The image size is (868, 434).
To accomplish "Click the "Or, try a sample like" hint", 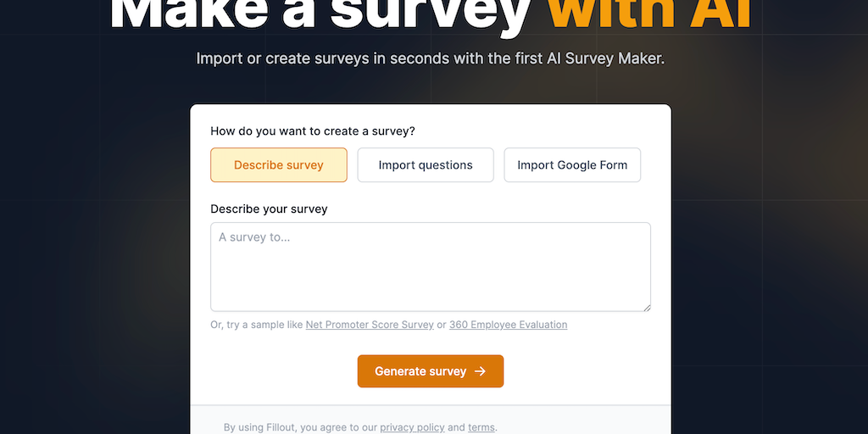I will [257, 325].
